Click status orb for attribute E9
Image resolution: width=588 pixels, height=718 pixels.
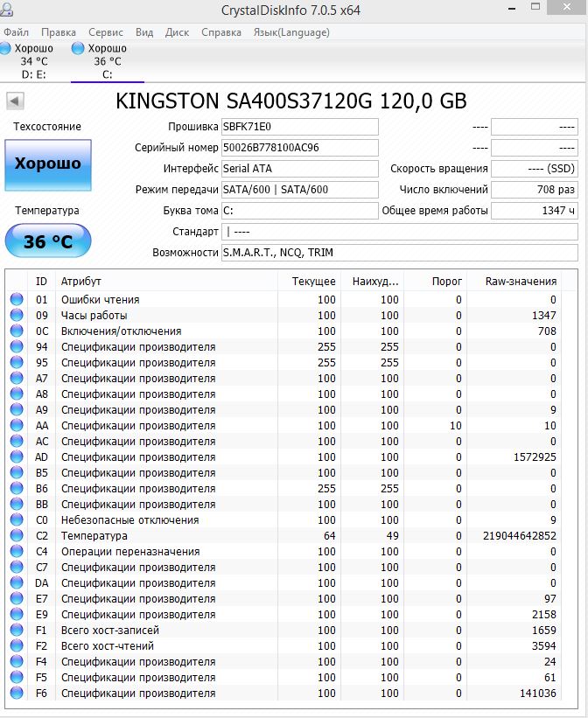point(17,615)
